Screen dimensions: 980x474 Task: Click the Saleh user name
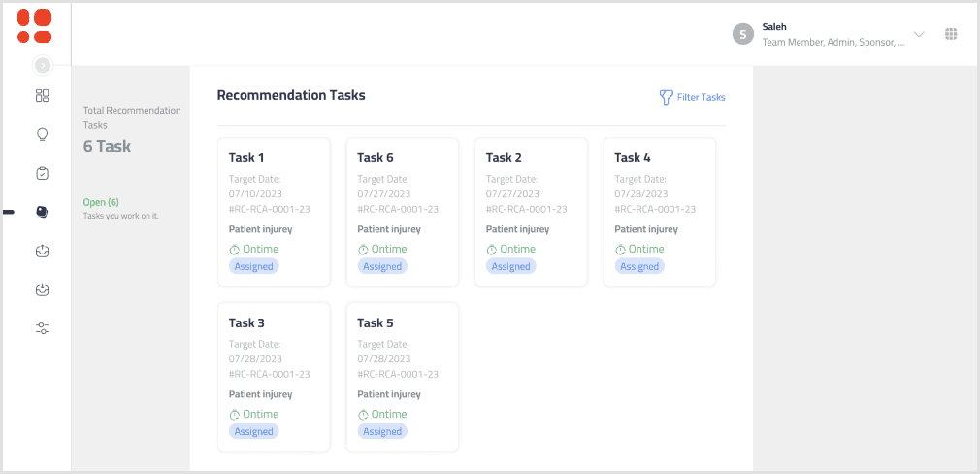tap(773, 27)
